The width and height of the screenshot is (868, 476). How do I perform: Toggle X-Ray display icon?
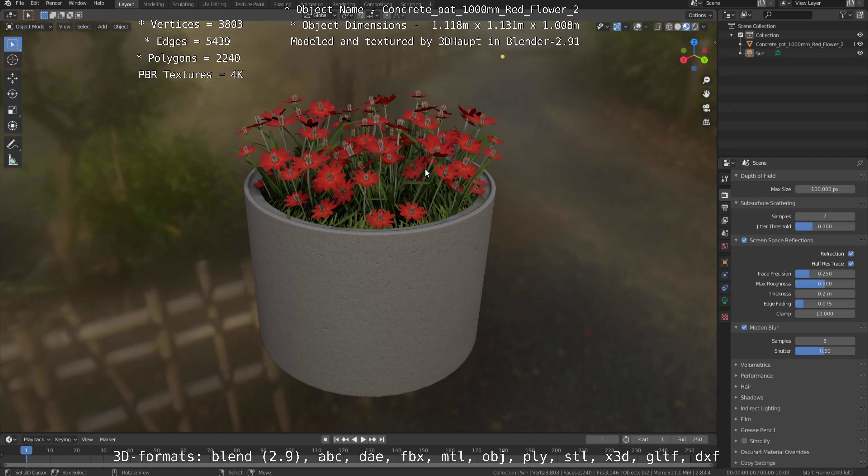click(657, 27)
